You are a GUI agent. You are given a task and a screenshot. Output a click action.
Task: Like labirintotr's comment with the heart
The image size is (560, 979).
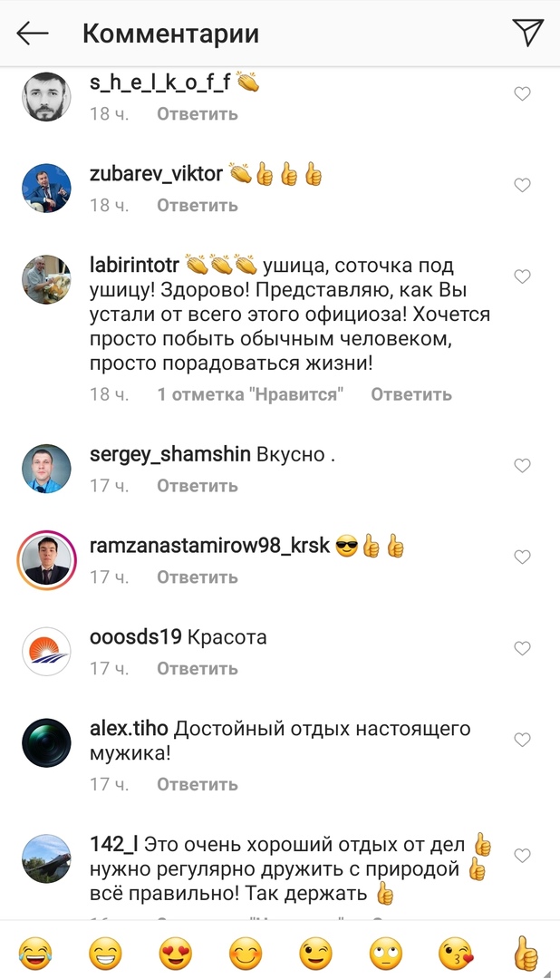[522, 276]
